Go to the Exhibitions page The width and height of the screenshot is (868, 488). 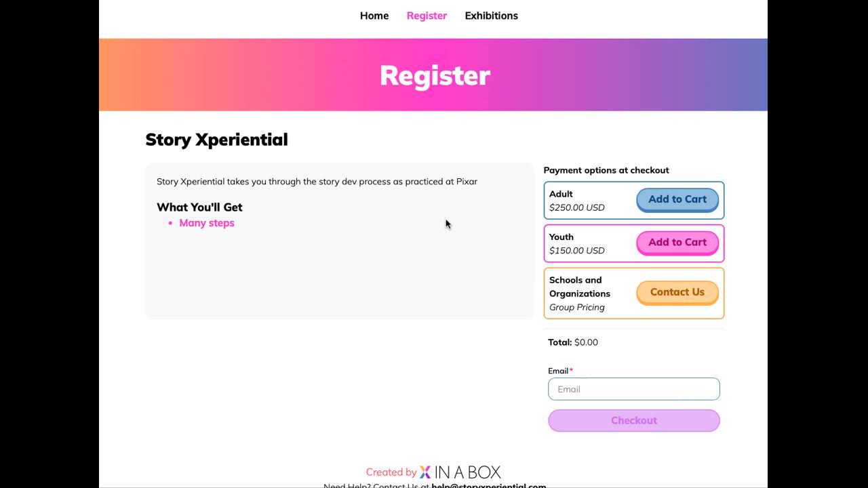(491, 16)
